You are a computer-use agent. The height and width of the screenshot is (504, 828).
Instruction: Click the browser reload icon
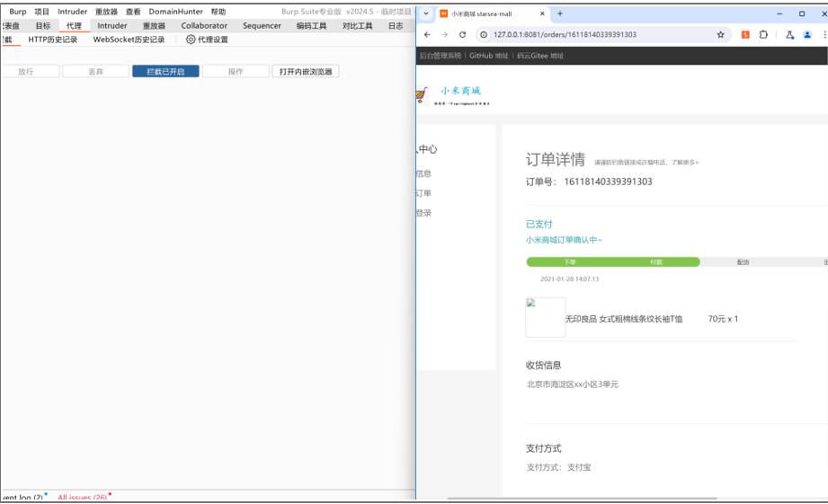click(x=462, y=35)
